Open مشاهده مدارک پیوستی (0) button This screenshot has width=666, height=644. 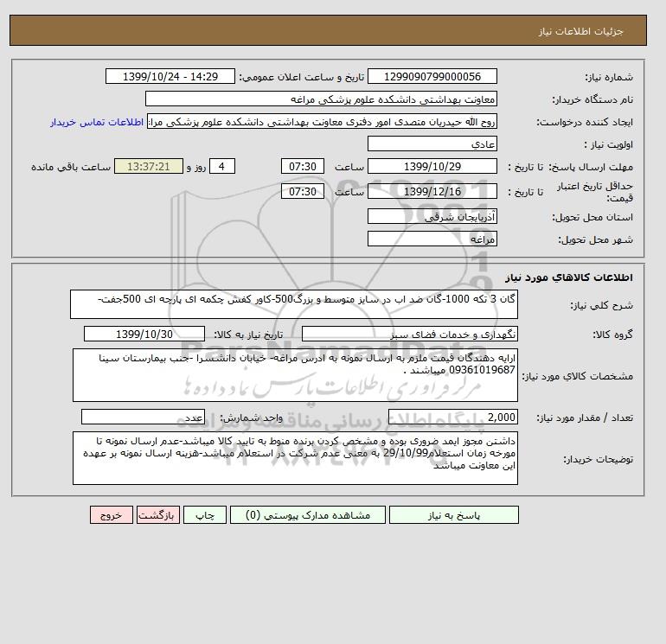(x=308, y=514)
